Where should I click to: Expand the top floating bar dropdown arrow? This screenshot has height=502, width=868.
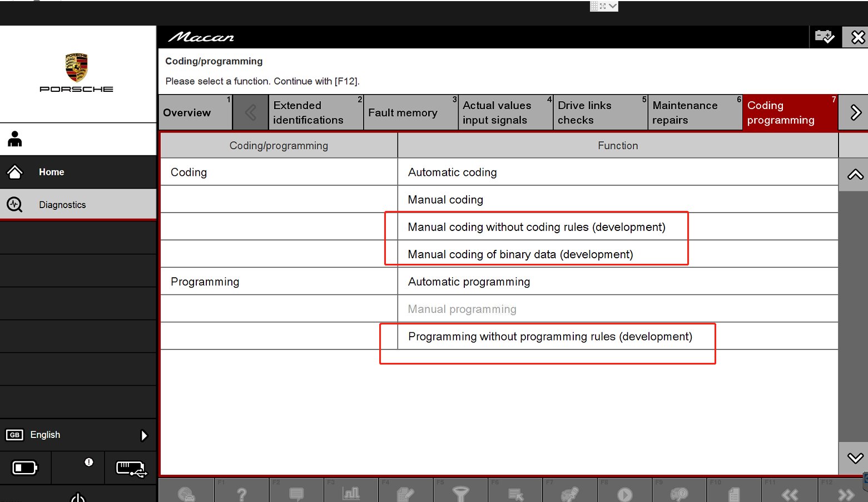[x=613, y=6]
